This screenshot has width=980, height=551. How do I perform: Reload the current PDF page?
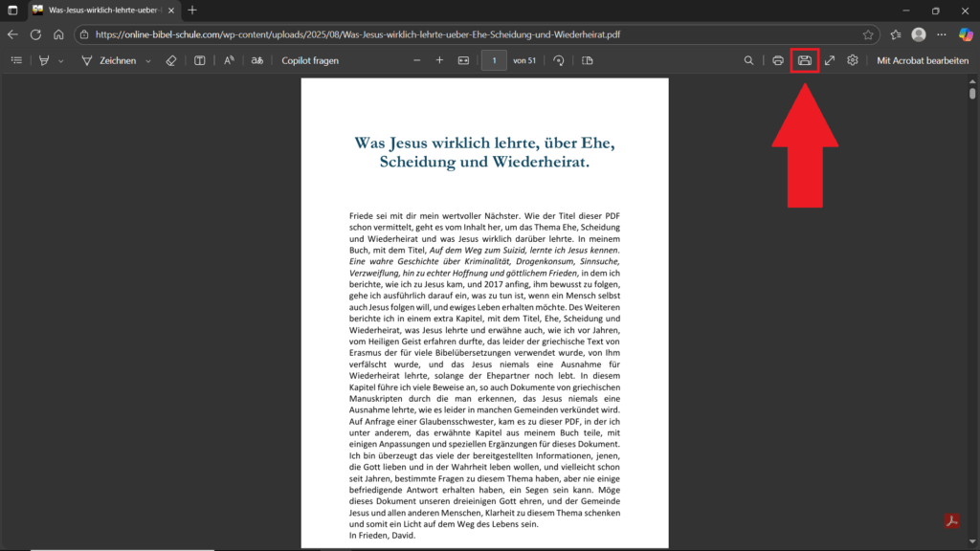coord(35,35)
